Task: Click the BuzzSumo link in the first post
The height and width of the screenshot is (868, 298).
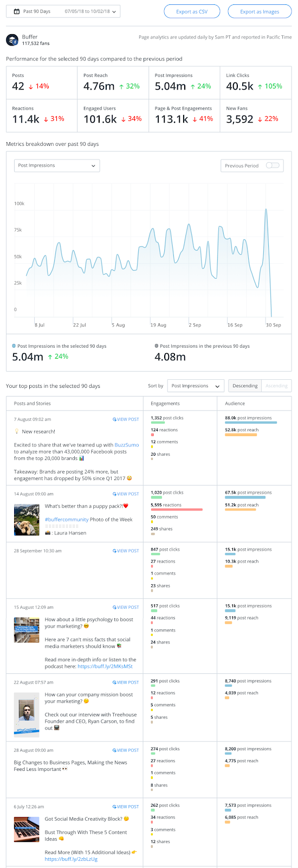Action: [x=126, y=445]
